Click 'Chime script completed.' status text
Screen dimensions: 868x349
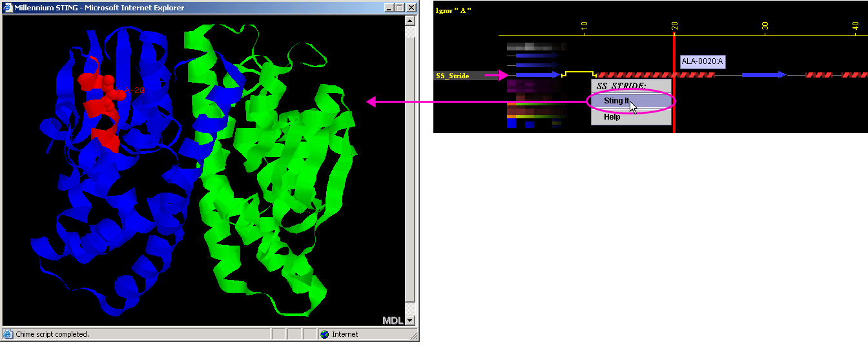coord(52,334)
